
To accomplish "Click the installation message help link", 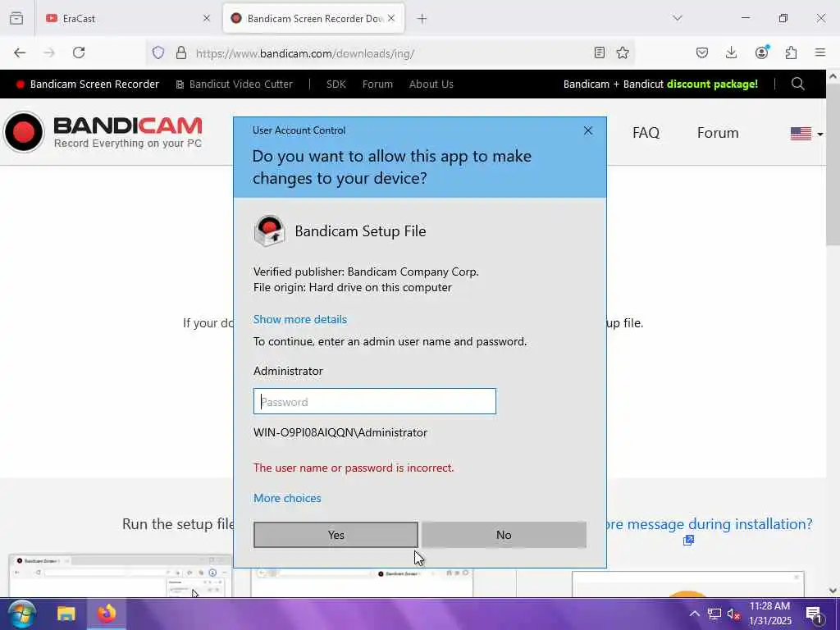I will 710,524.
